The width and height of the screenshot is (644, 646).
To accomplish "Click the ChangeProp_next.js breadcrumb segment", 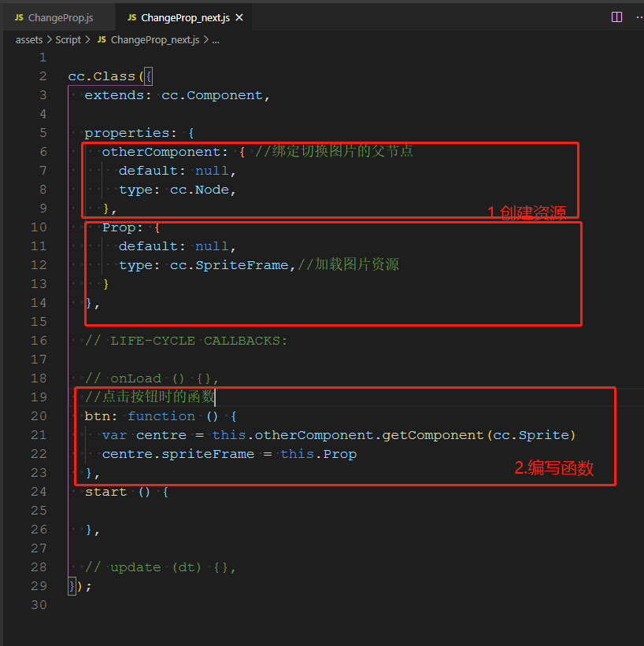I will (155, 40).
